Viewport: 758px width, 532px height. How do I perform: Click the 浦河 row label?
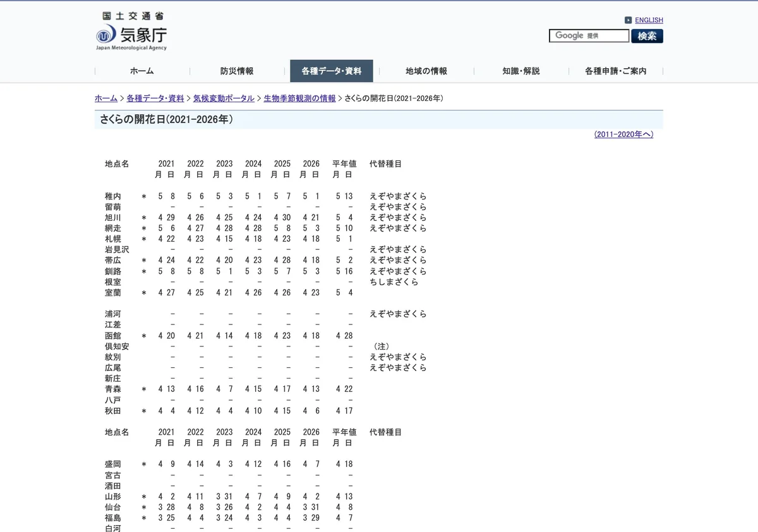coord(113,314)
